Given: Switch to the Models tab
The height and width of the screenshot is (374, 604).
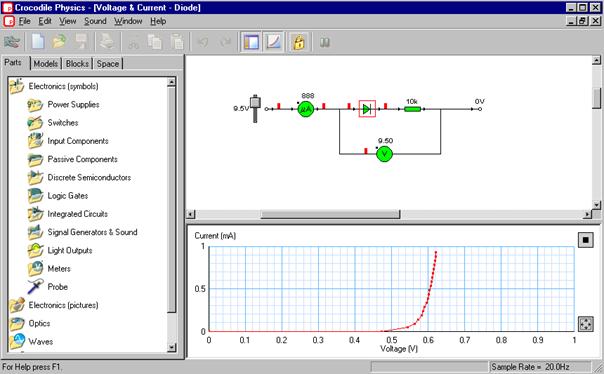Looking at the screenshot, I should [x=45, y=64].
